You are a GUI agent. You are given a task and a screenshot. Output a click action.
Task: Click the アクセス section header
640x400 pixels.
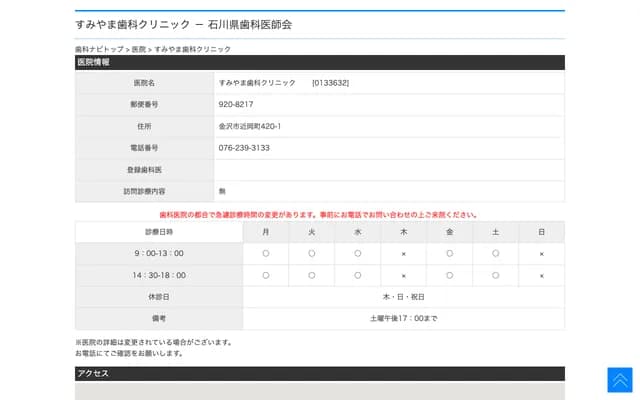(94, 373)
